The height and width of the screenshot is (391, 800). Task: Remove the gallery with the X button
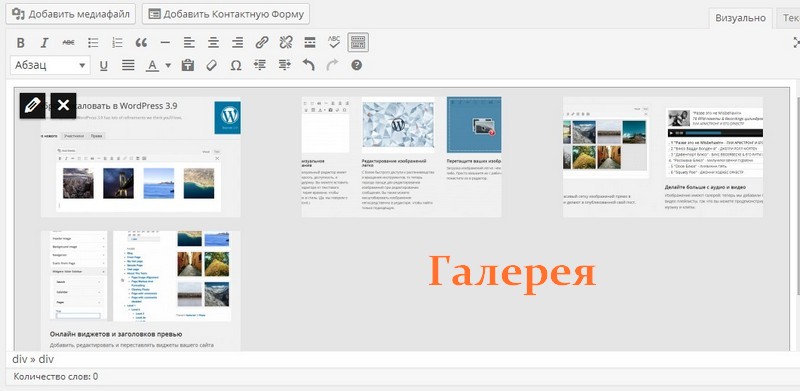click(63, 106)
